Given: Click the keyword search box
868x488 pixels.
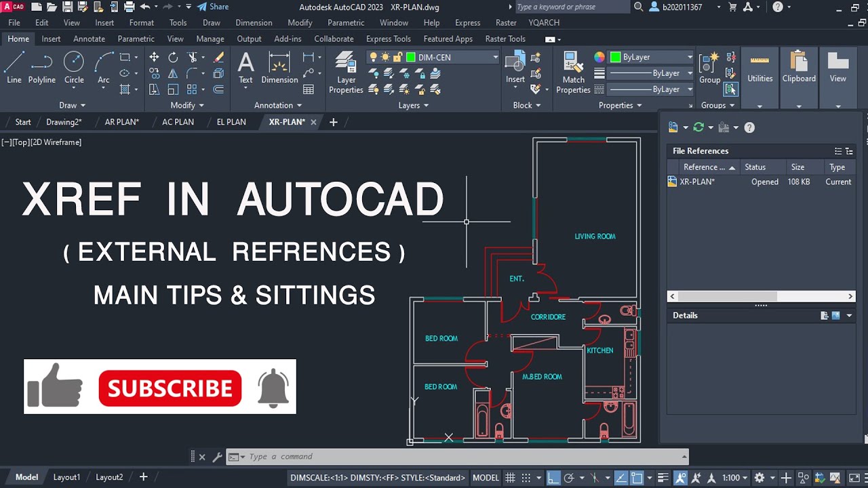Looking at the screenshot, I should pyautogui.click(x=571, y=7).
